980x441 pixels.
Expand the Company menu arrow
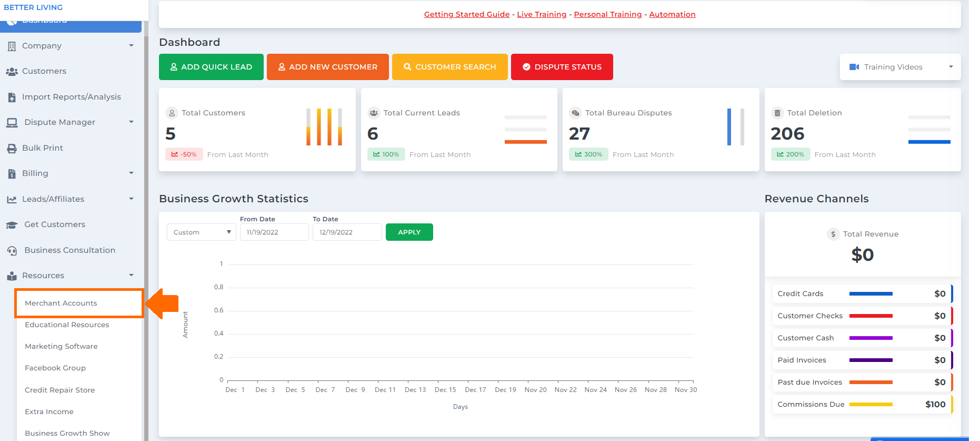(x=131, y=46)
